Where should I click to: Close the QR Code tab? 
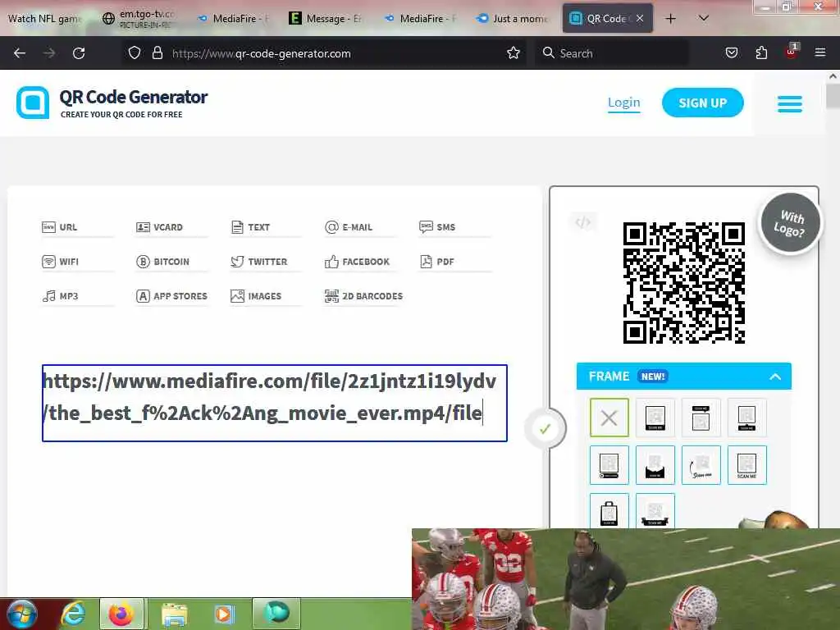click(640, 18)
